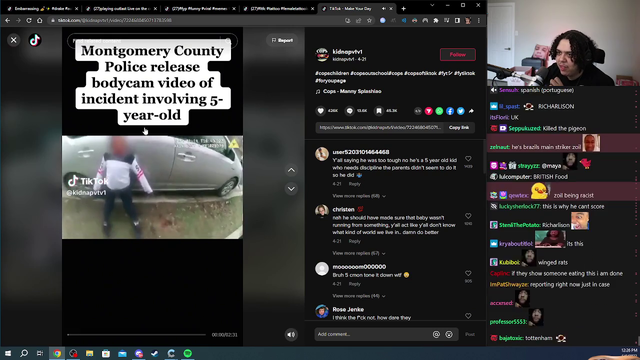Open christen's profile avatar

pos(322,211)
